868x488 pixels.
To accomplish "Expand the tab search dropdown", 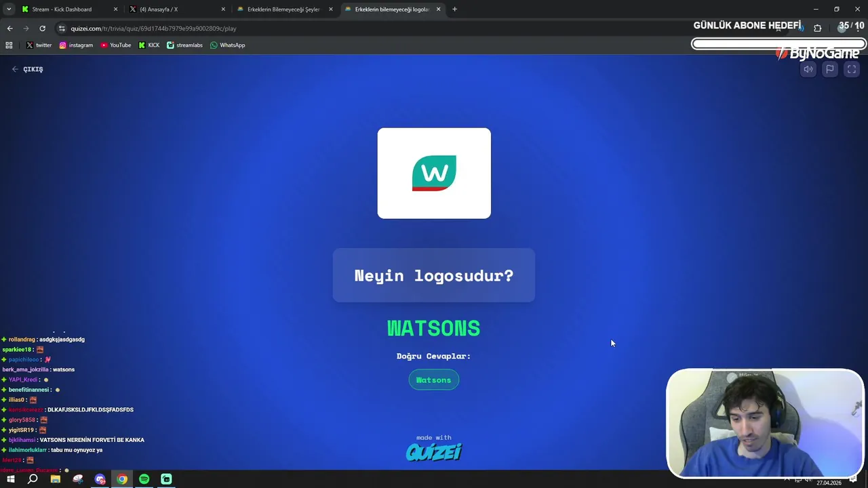I will tap(9, 9).
